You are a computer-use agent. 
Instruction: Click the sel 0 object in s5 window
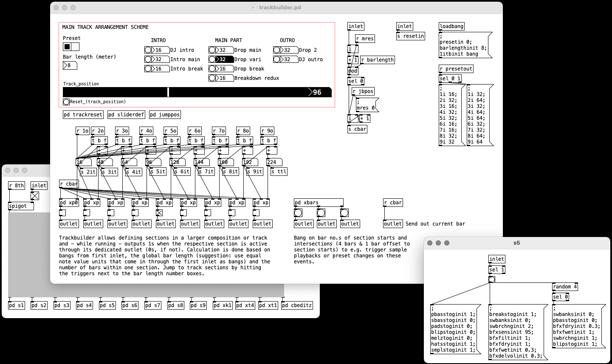561,297
